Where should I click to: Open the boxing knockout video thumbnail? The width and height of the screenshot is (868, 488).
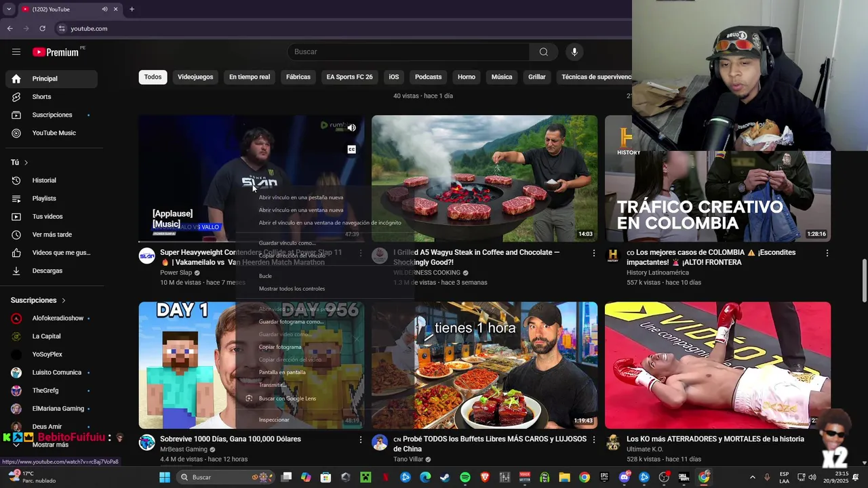pos(717,365)
